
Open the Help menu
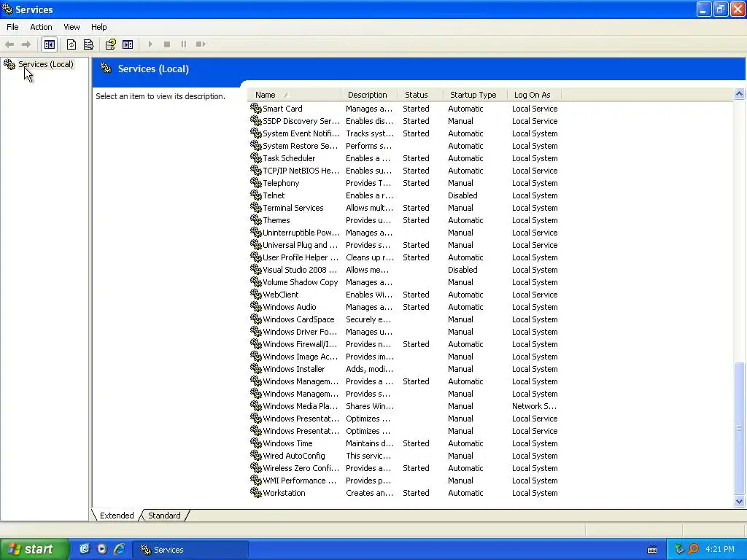(99, 27)
